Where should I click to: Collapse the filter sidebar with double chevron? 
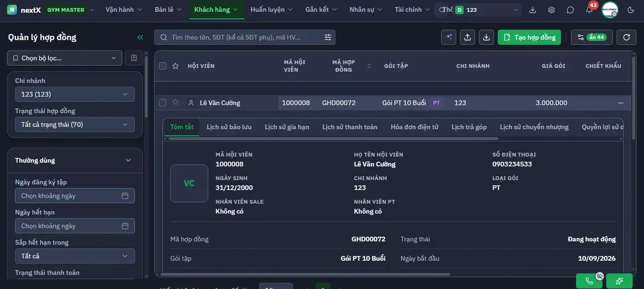click(140, 37)
